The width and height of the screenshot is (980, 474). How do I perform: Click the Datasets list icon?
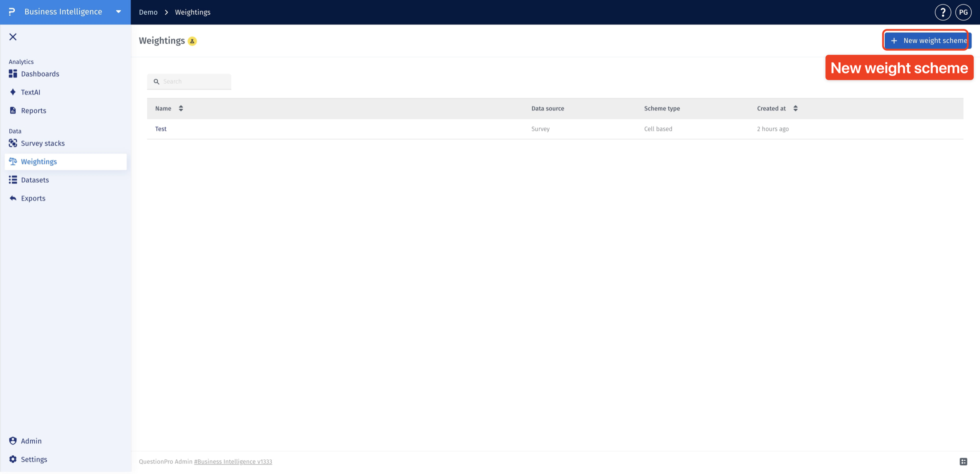click(x=13, y=180)
